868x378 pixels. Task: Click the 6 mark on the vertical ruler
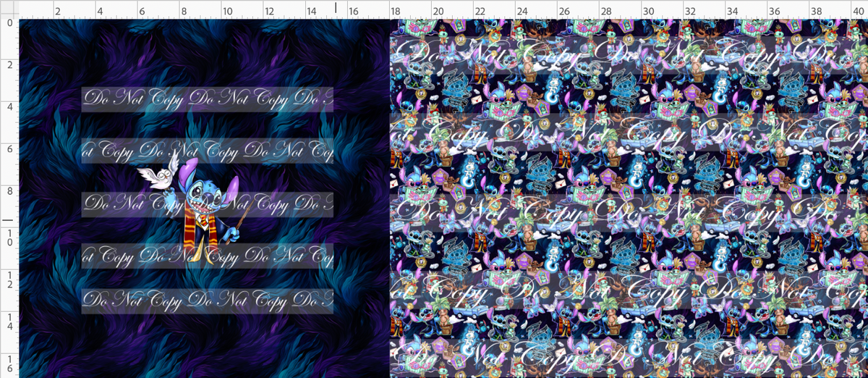[x=9, y=148]
